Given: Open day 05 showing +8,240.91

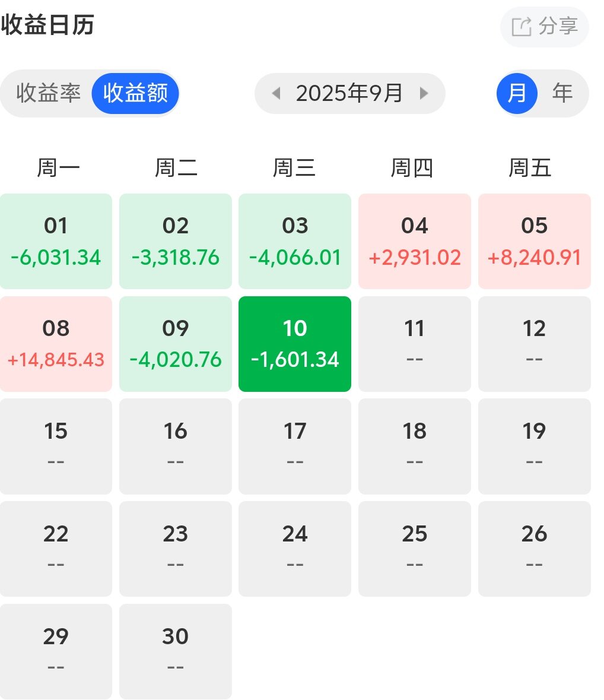Looking at the screenshot, I should [534, 241].
